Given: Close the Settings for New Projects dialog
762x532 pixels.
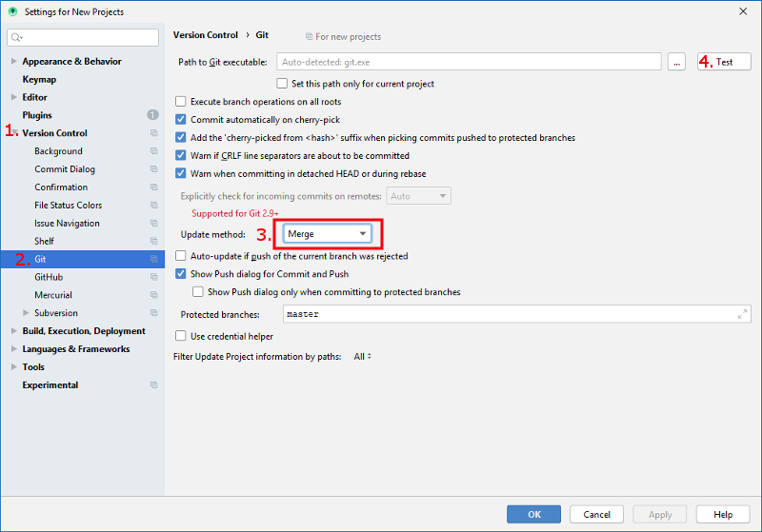Looking at the screenshot, I should (x=743, y=11).
